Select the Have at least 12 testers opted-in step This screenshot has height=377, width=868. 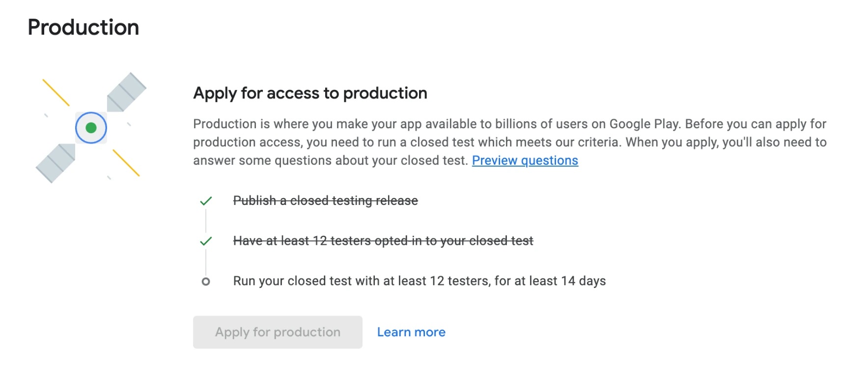point(383,241)
